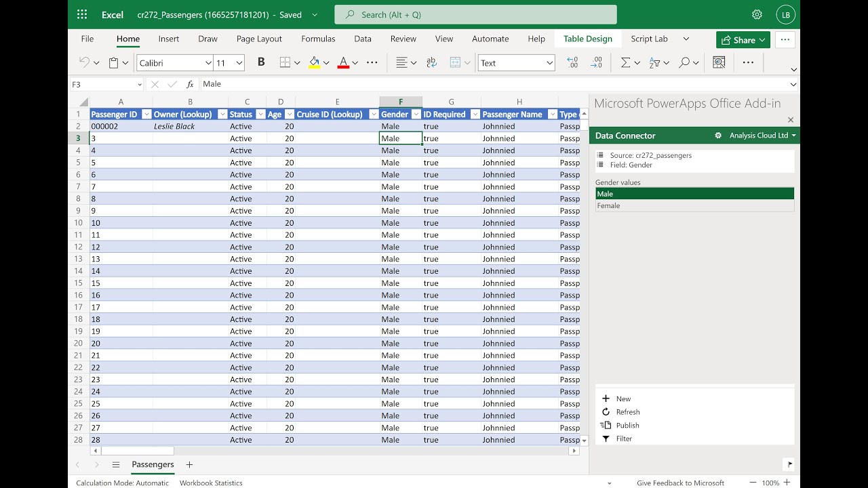Open the font name Calibri dropdown
This screenshot has height=488, width=868.
pyautogui.click(x=208, y=63)
